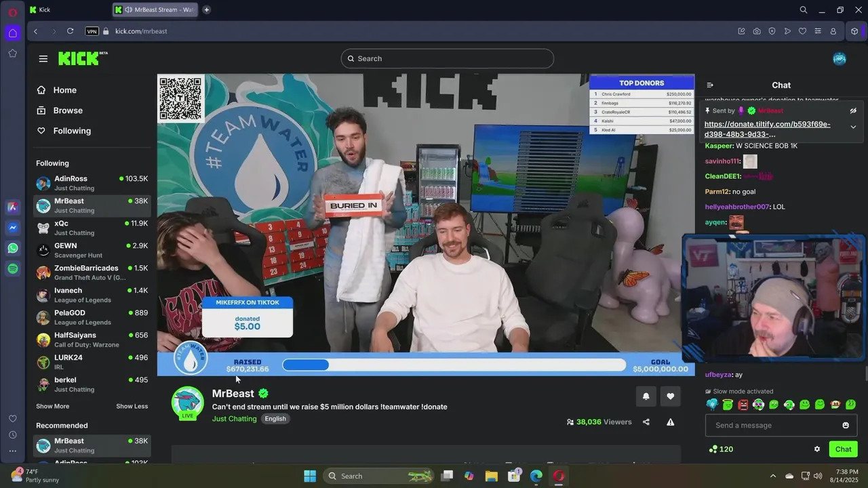Screen dimensions: 868x488
Task: Click the English language tag
Action: 275,419
